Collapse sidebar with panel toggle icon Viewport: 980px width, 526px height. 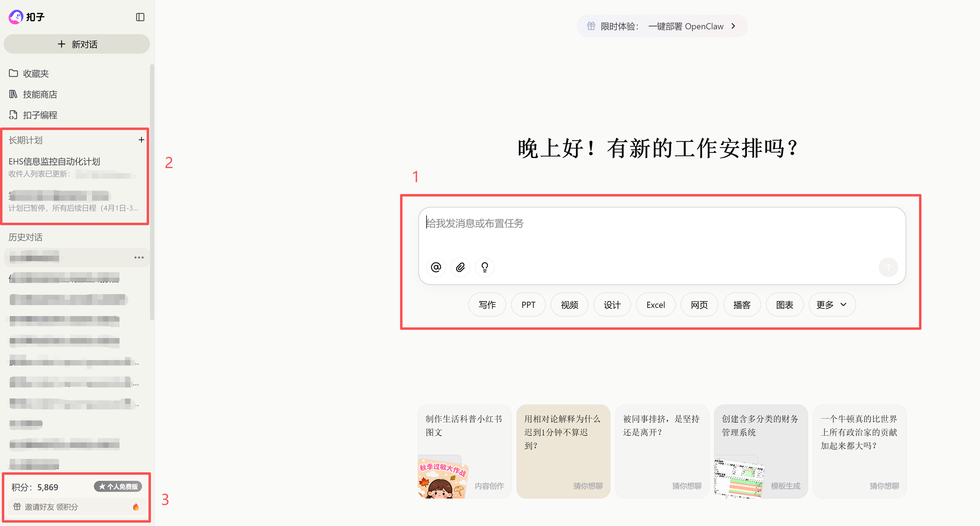coord(140,17)
